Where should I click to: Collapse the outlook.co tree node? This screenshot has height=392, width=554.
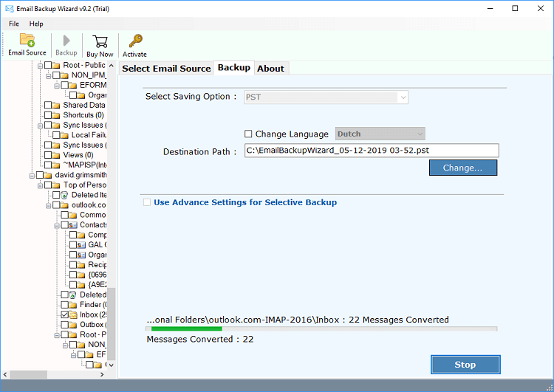pos(49,205)
